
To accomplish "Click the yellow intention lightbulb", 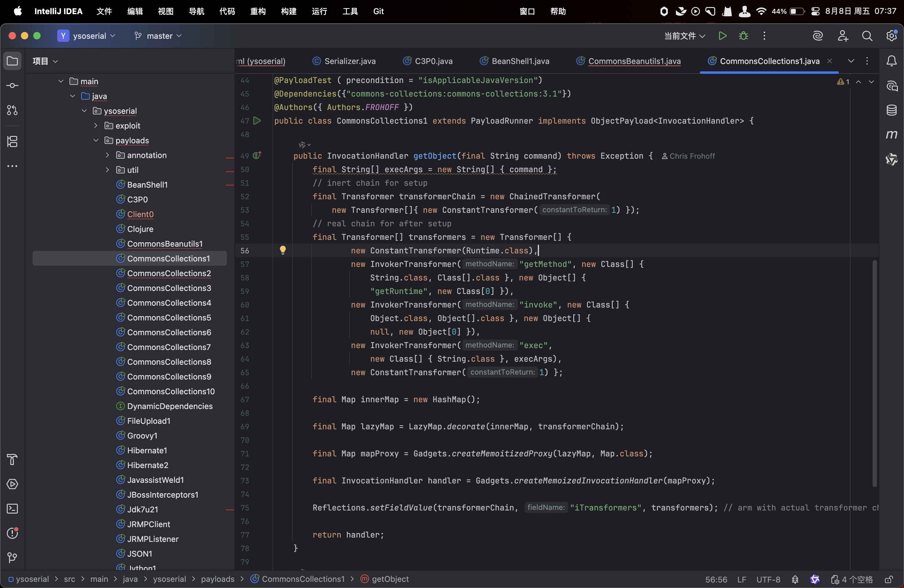I will point(283,250).
